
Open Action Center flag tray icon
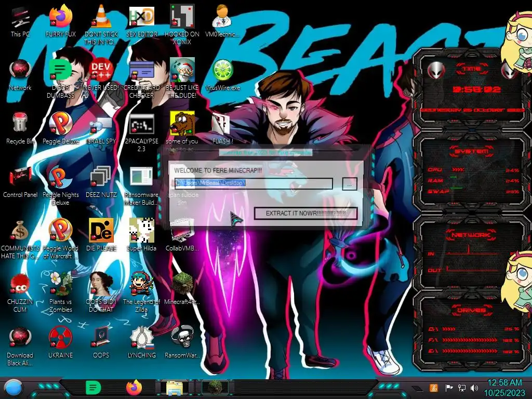[449, 388]
